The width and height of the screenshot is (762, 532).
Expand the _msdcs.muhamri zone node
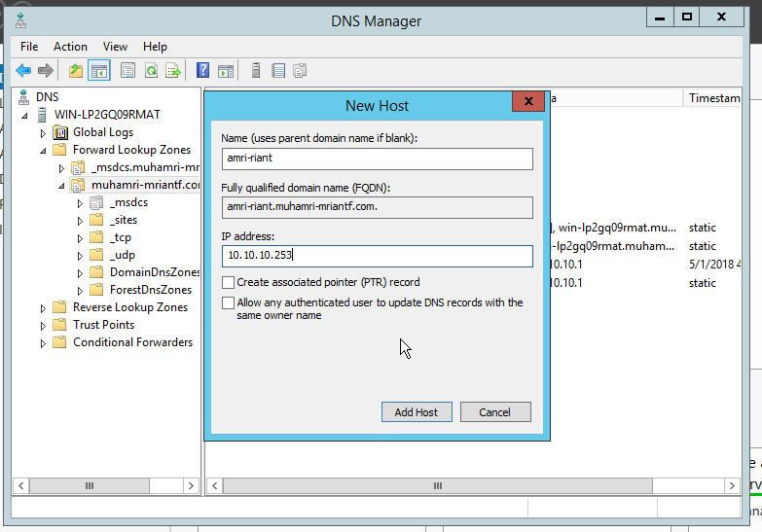click(x=61, y=168)
